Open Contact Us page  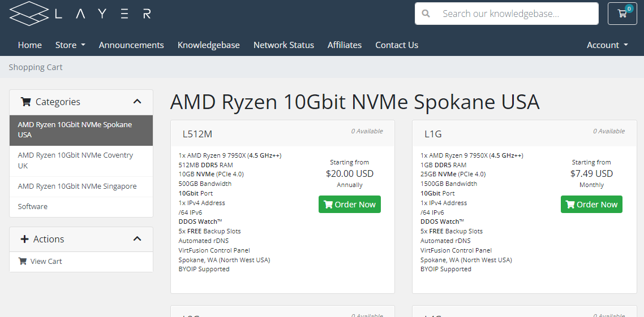coord(397,45)
